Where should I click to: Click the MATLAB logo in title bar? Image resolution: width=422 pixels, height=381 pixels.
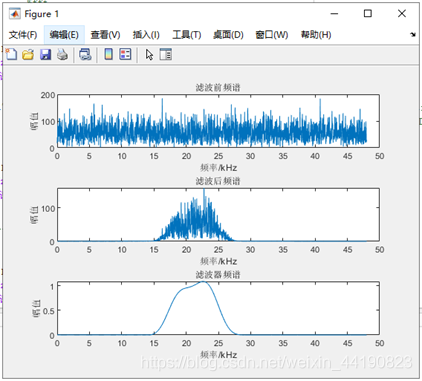(x=15, y=14)
